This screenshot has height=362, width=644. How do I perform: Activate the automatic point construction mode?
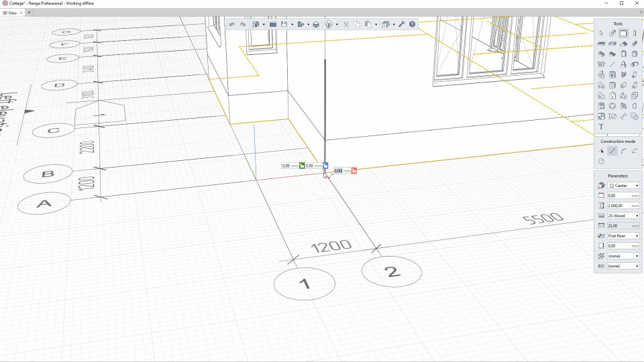tap(601, 151)
